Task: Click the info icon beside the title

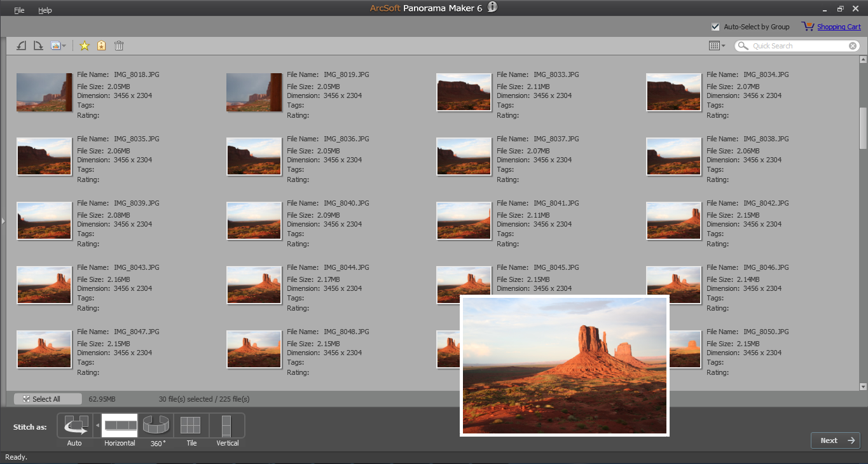Action: click(x=492, y=8)
